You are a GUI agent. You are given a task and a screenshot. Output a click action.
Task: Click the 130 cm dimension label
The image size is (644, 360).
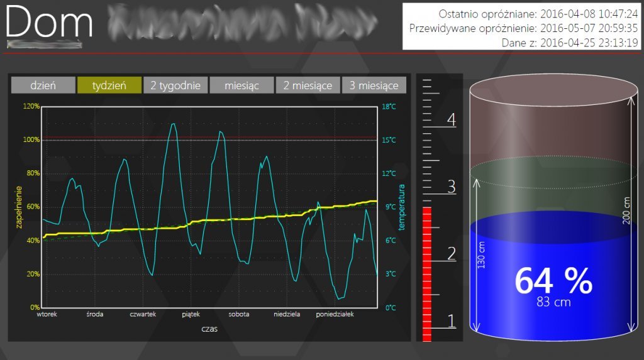click(x=481, y=255)
